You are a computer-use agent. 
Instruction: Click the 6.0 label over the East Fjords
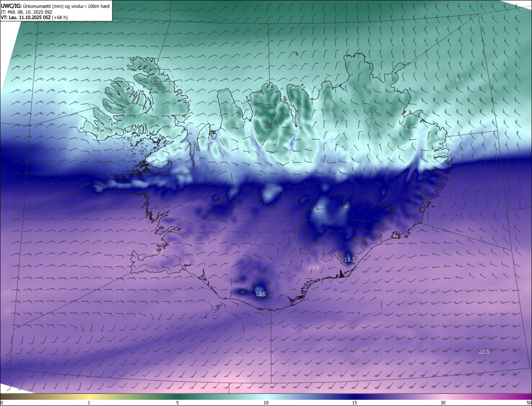409,129
